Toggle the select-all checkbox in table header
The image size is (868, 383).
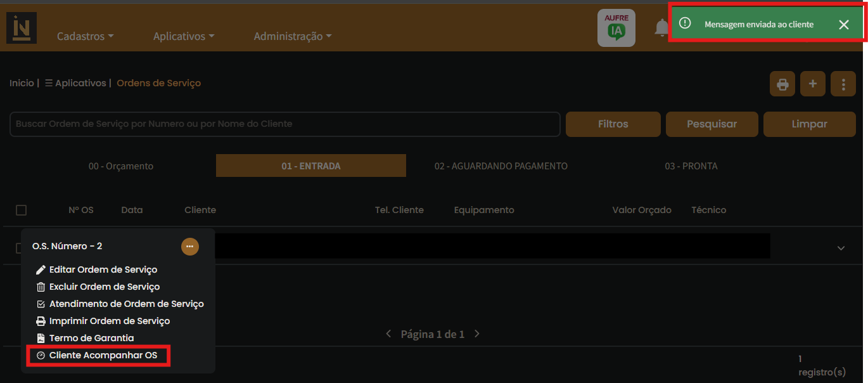[x=21, y=210]
